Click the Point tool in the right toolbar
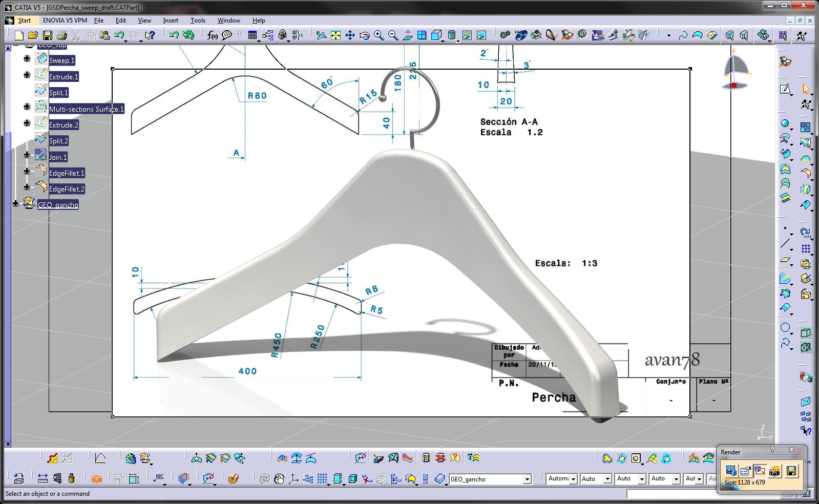This screenshot has width=819, height=504. [x=785, y=228]
